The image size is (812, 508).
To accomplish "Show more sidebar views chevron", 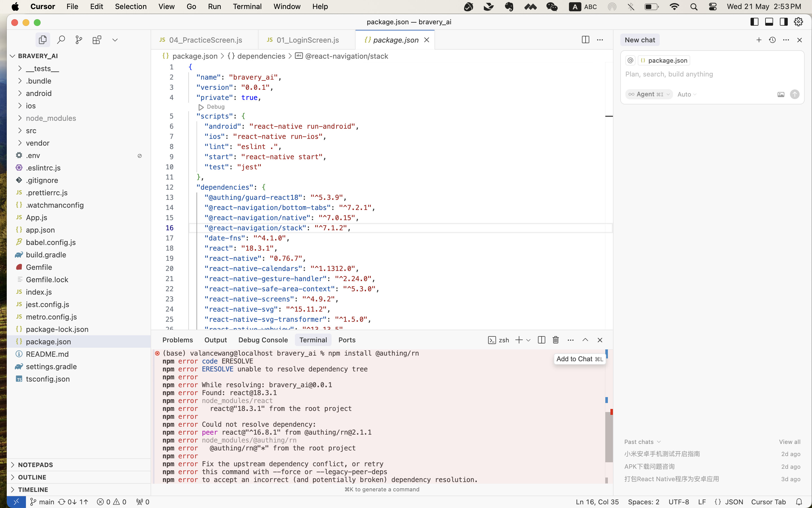I will point(115,40).
